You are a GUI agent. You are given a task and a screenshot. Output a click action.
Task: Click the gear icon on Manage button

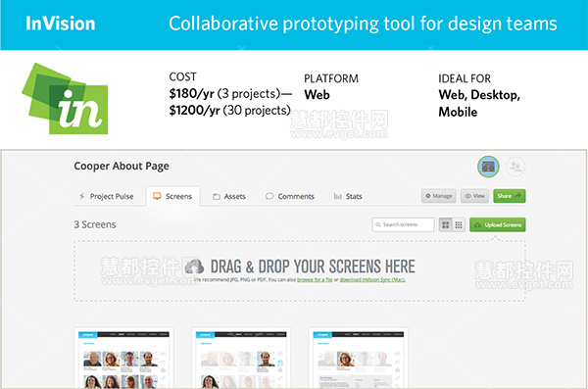tap(428, 196)
